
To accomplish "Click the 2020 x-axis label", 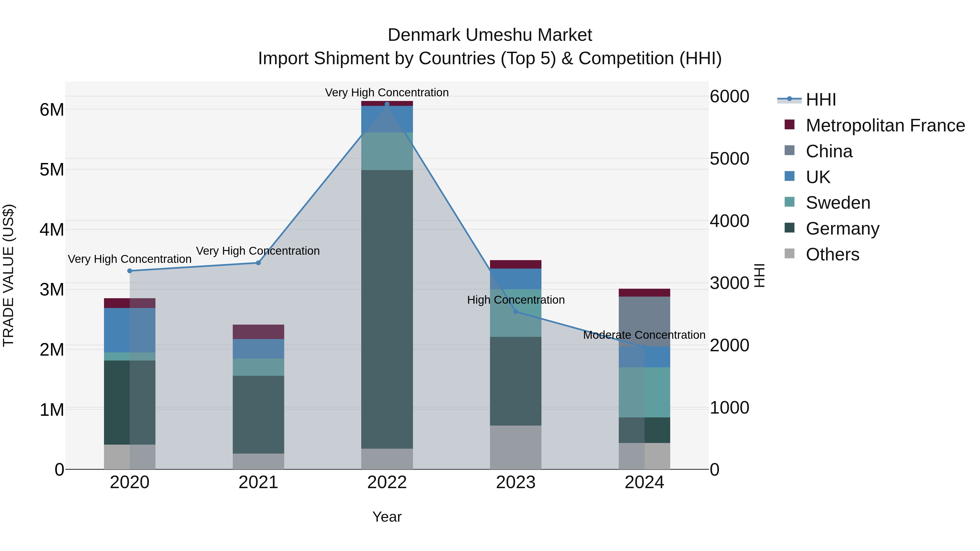I will 130,482.
